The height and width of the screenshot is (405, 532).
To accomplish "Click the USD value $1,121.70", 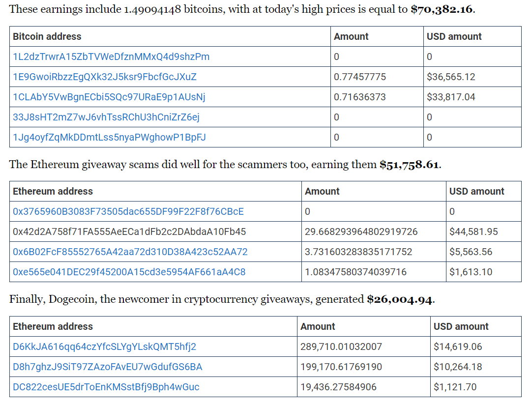I will pyautogui.click(x=455, y=387).
